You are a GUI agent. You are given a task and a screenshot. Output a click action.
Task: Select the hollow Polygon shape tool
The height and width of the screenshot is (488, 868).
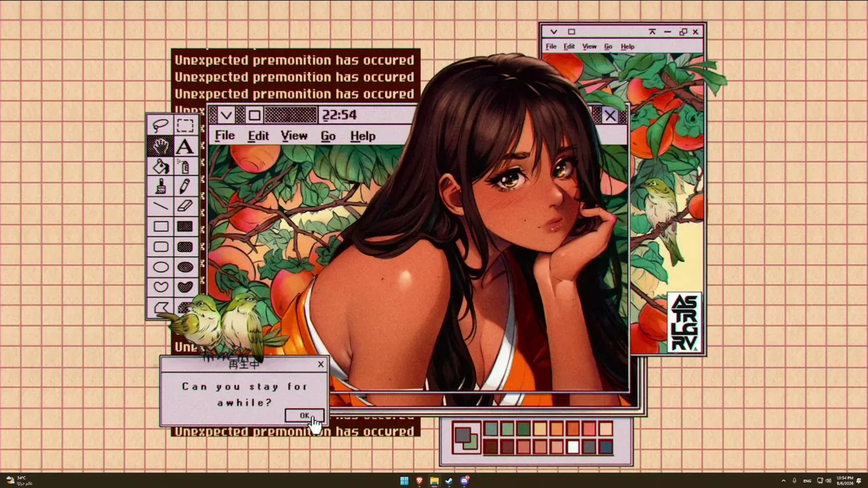(161, 308)
